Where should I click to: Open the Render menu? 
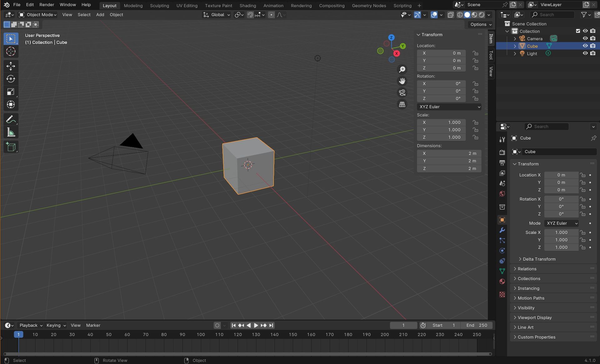(47, 5)
